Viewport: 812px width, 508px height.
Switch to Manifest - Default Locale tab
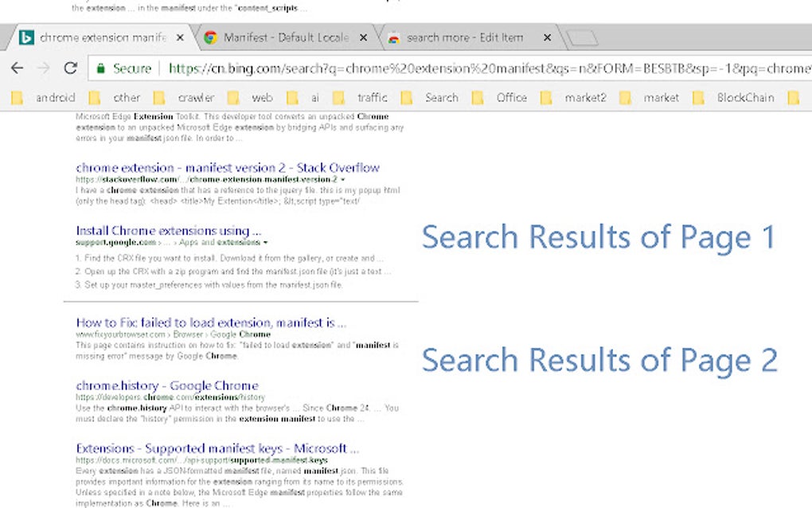(287, 37)
